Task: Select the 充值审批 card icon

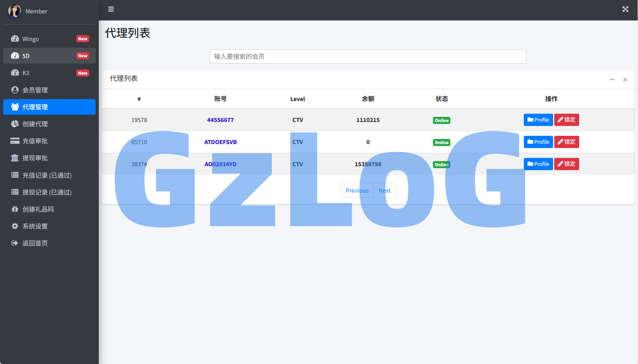Action: 15,141
